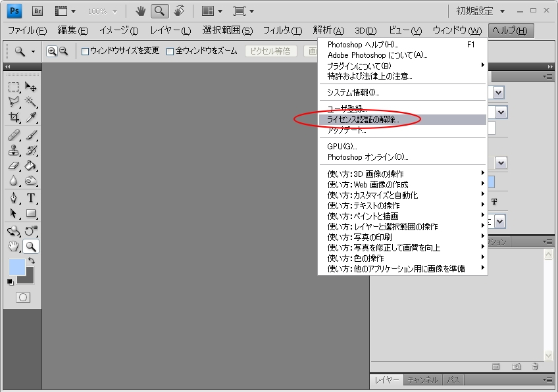
Task: Swap foreground and background colors
Action: point(32,260)
